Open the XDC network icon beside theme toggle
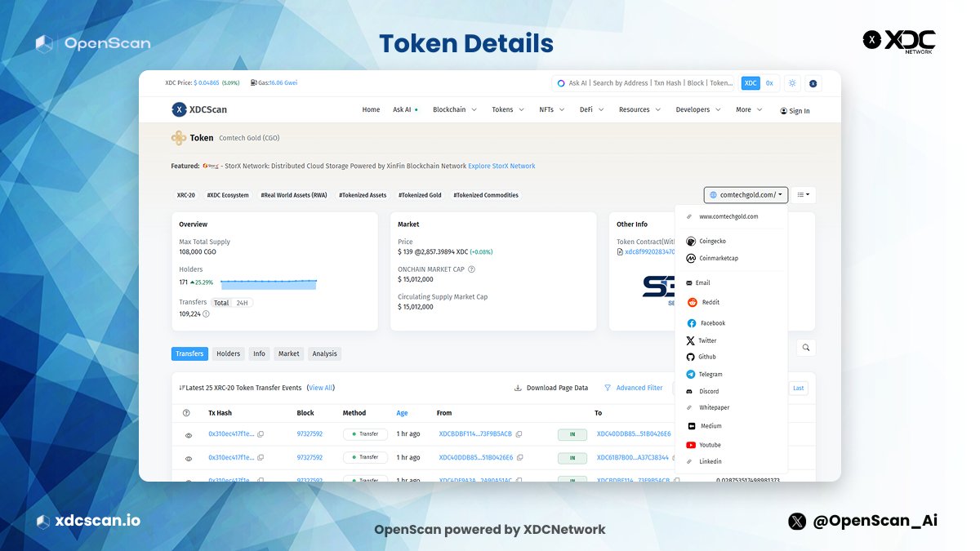This screenshot has width=980, height=551. point(813,83)
